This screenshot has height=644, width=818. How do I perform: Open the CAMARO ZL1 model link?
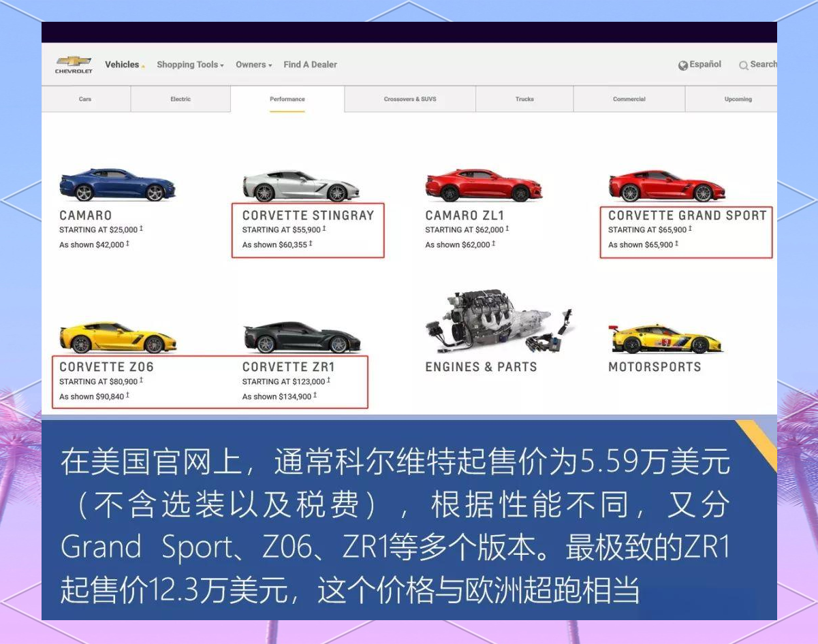point(465,216)
